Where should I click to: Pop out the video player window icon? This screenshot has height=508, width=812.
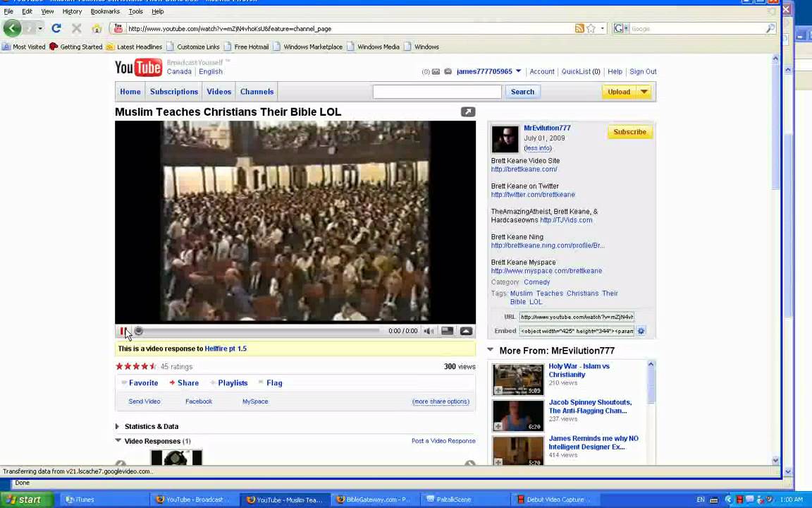click(x=467, y=112)
